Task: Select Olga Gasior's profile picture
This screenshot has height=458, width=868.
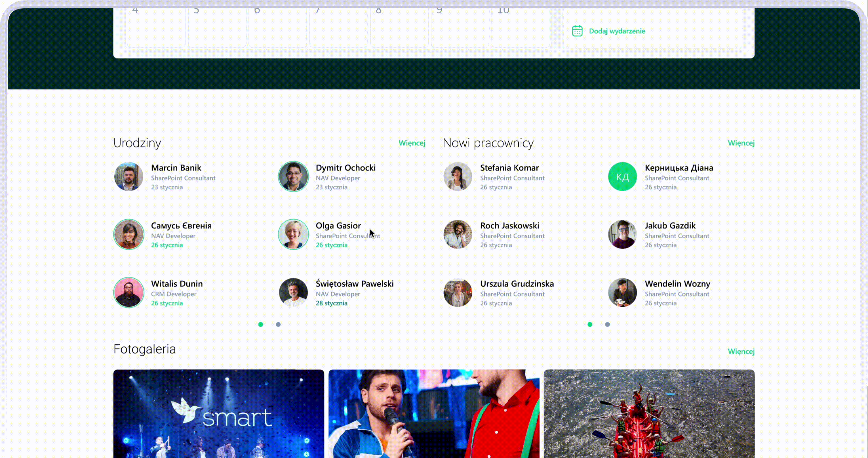Action: (293, 235)
